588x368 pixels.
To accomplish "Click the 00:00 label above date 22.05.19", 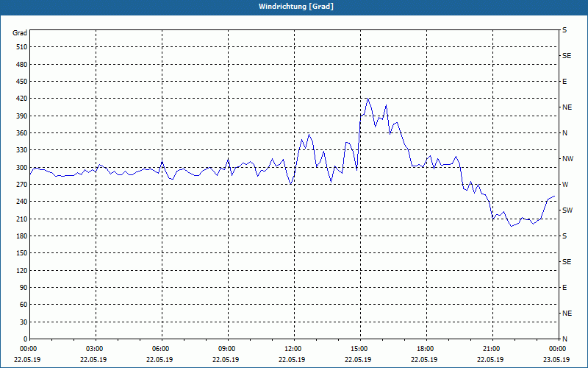I will (29, 348).
